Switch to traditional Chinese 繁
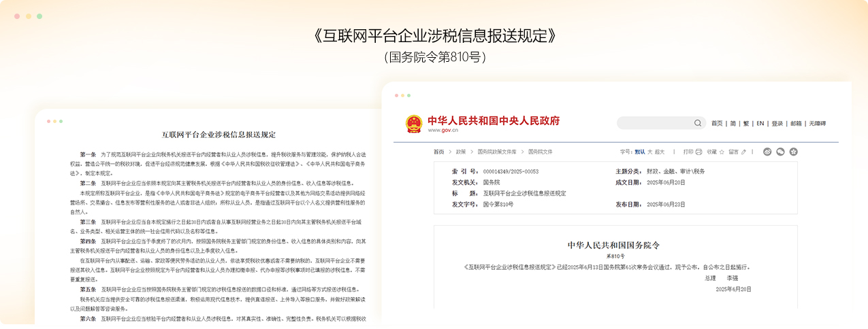 coord(746,124)
